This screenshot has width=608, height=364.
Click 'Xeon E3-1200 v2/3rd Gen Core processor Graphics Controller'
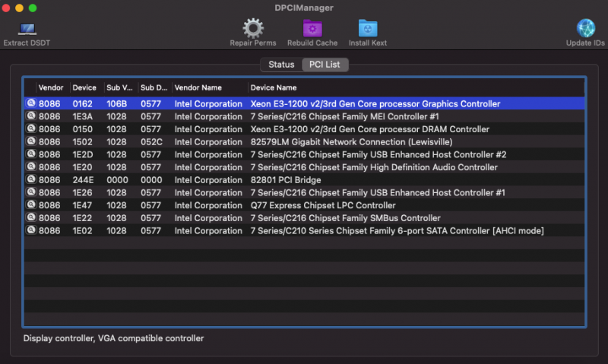[375, 104]
